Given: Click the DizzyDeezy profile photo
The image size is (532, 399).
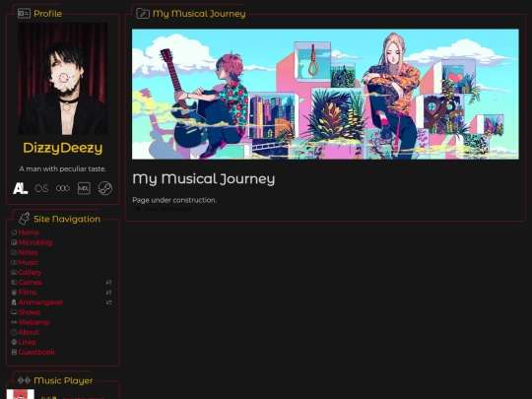Looking at the screenshot, I should coord(62,79).
